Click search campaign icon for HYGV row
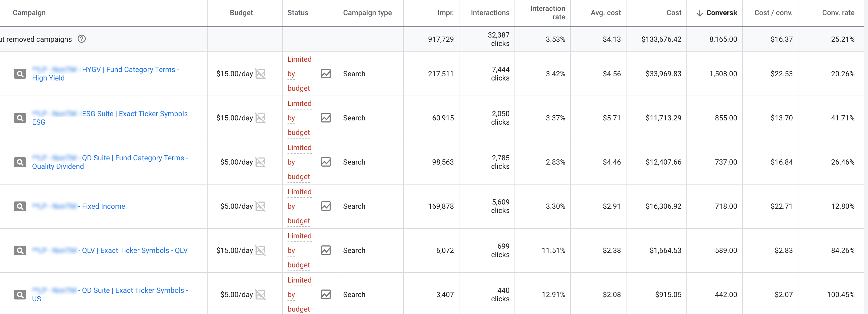 (x=20, y=74)
